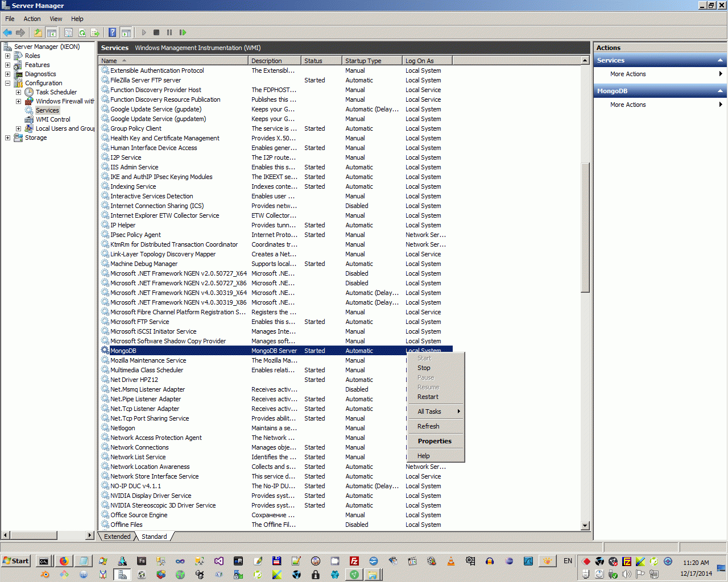Open the Notepad taskbar icon

(84, 561)
